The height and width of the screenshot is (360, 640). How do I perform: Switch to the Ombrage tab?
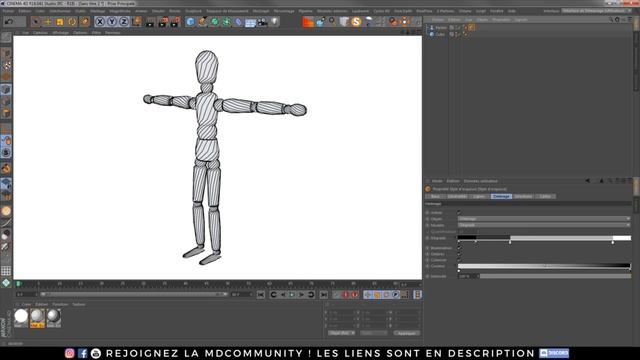coord(501,196)
